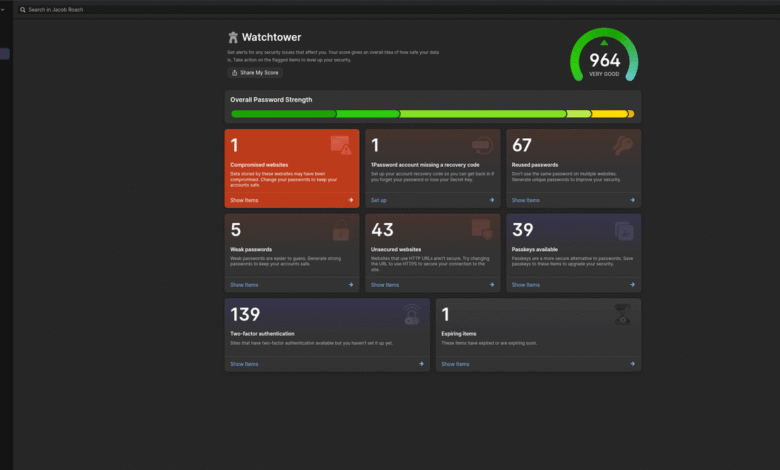The width and height of the screenshot is (780, 470).
Task: Click Set up for recovery code
Action: point(378,200)
